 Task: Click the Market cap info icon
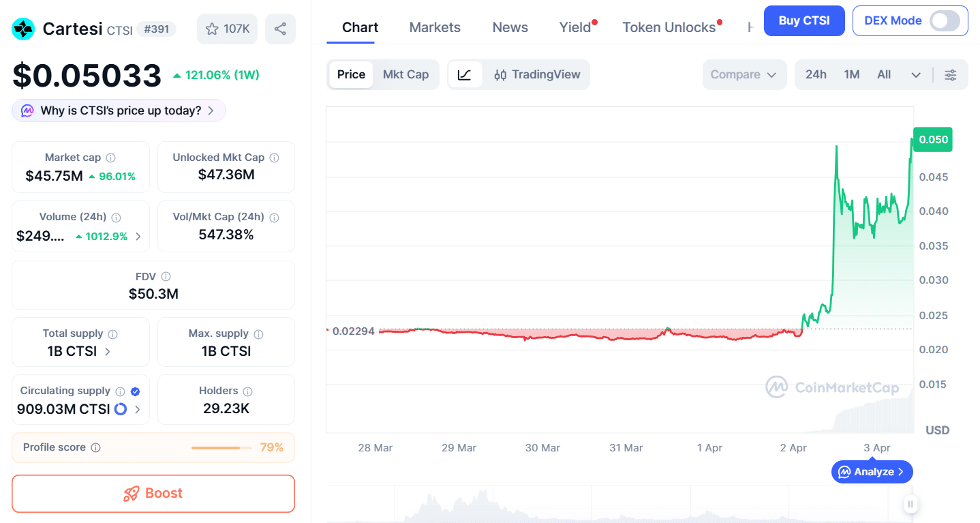click(110, 158)
